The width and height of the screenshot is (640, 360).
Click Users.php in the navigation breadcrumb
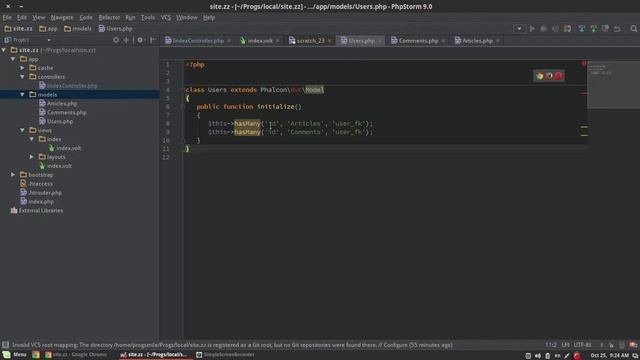(116, 29)
